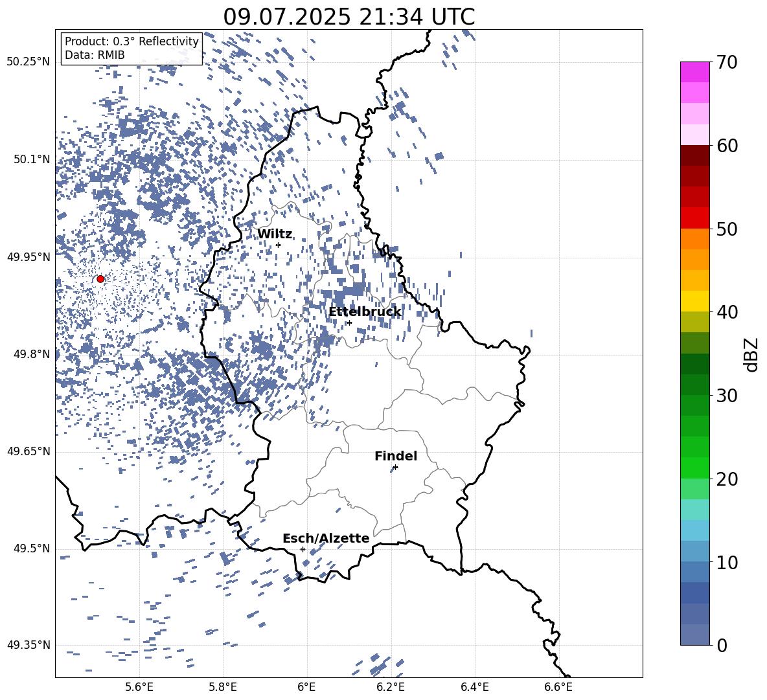Click the 49.65°N latitude label
The height and width of the screenshot is (700, 767).
click(x=29, y=451)
